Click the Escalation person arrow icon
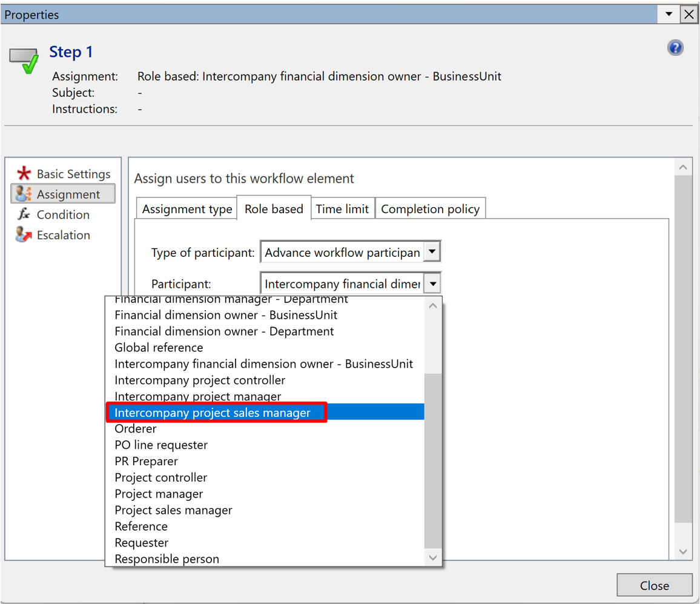 tap(24, 235)
